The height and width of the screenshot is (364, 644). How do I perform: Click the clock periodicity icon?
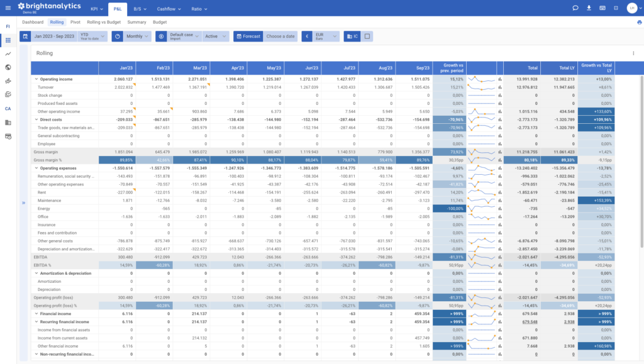click(118, 36)
